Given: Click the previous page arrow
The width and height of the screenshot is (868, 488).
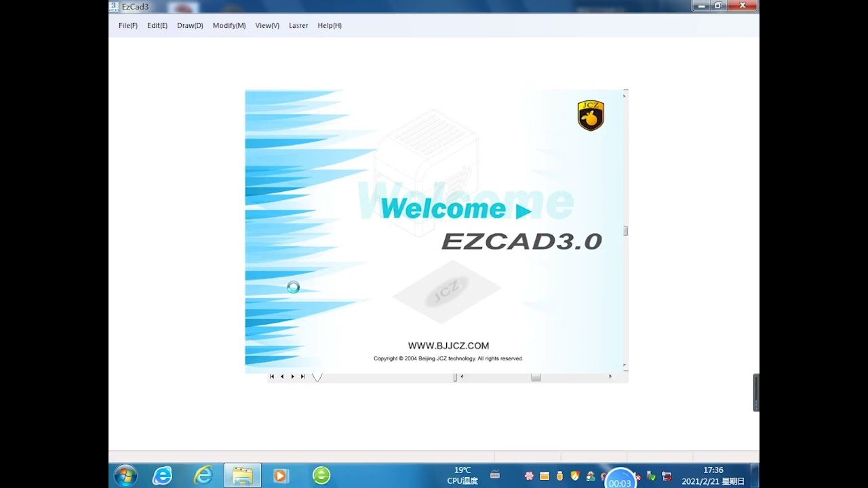Looking at the screenshot, I should [x=282, y=377].
